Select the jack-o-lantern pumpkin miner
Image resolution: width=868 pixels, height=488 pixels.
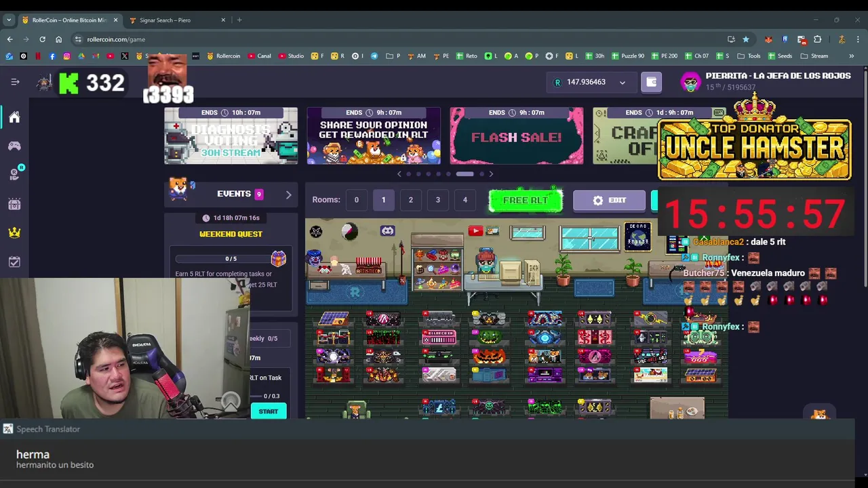[489, 357]
